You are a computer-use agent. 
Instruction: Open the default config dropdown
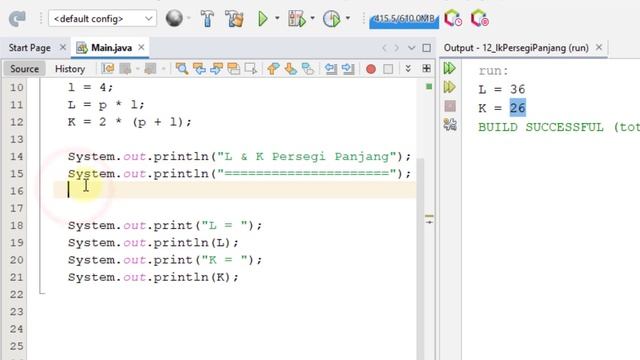(x=102, y=19)
